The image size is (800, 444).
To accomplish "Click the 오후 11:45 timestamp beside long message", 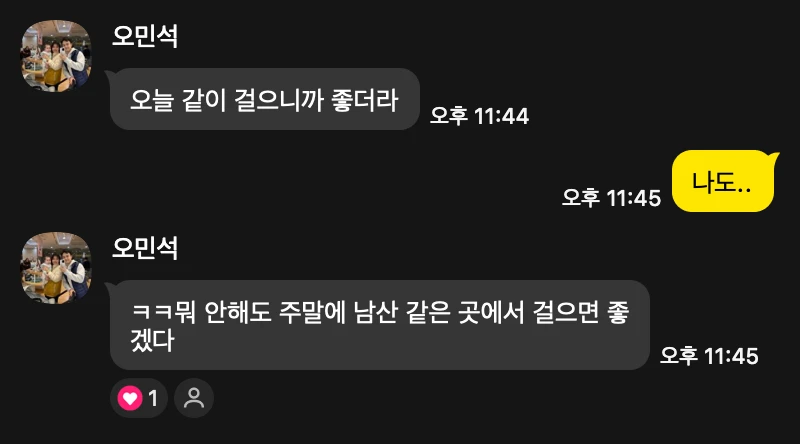I will [709, 356].
